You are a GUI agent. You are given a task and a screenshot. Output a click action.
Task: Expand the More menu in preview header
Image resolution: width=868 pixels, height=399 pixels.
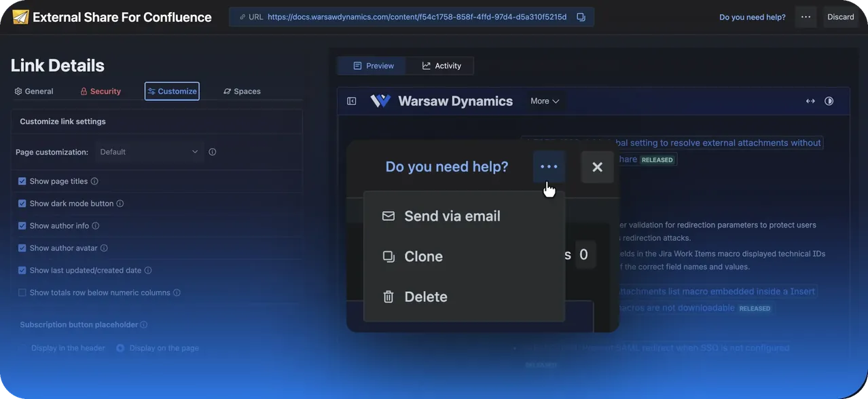pos(545,101)
